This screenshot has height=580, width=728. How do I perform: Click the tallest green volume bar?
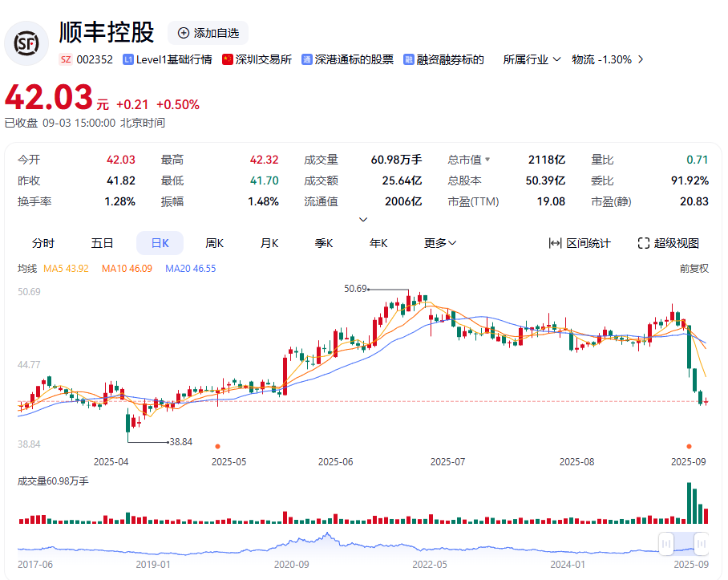pos(689,503)
